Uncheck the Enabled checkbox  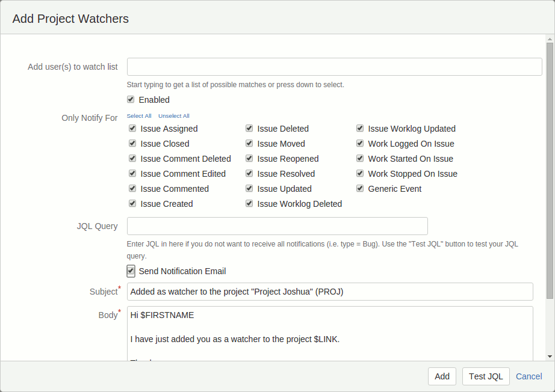[131, 99]
